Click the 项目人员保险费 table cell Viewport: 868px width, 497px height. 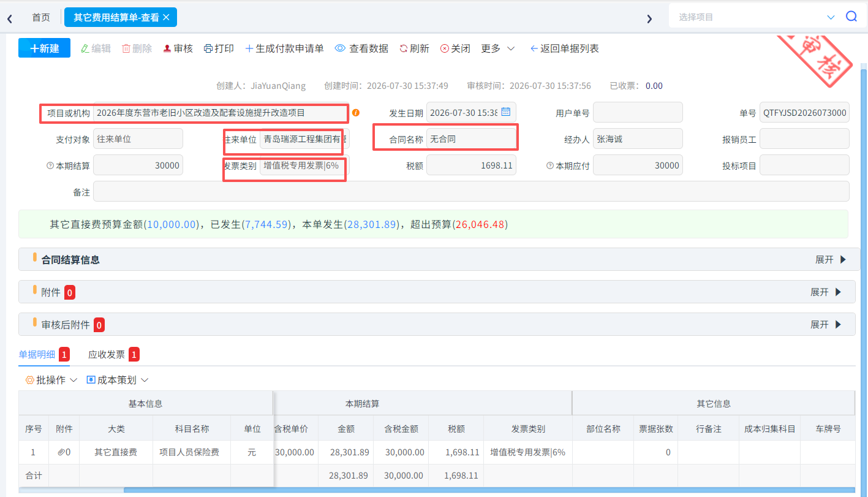point(192,452)
